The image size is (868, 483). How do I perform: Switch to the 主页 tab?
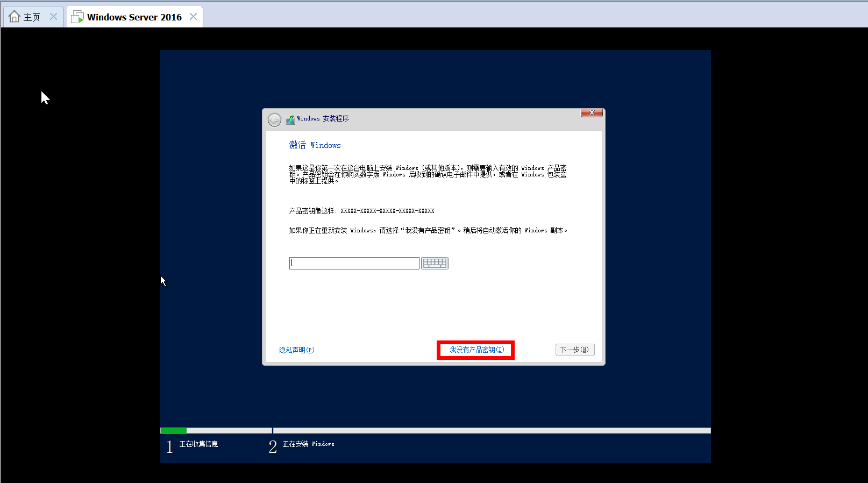(x=33, y=17)
